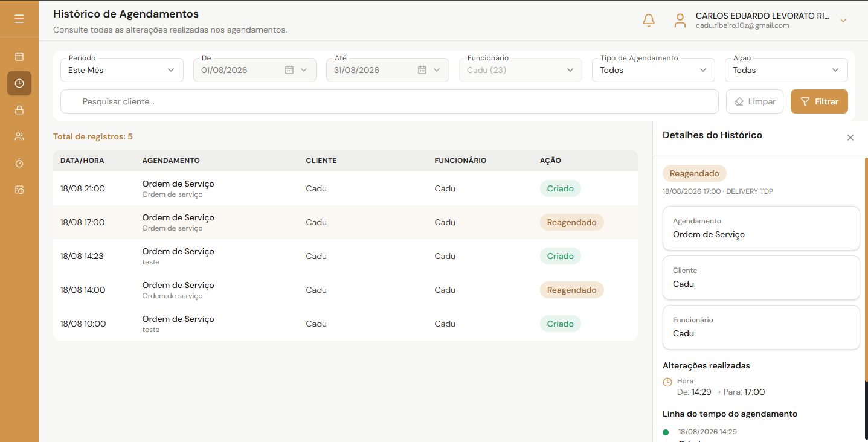This screenshot has width=868, height=442.
Task: Close the Detalhes do Histórico panel
Action: [x=850, y=138]
